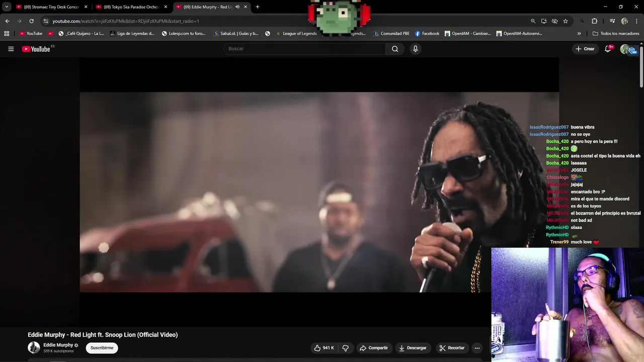The height and width of the screenshot is (362, 644).
Task: Download the video with Descargar
Action: [x=413, y=348]
